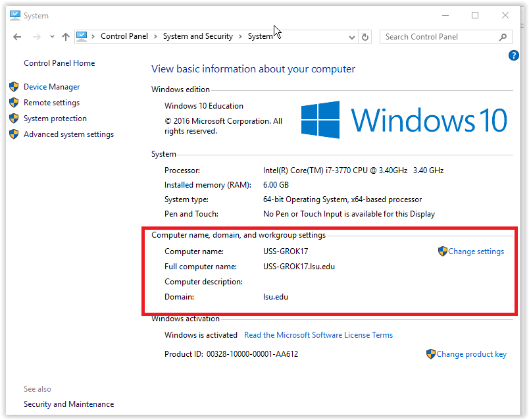Open Control Panel Home
529x420 pixels.
[59, 63]
